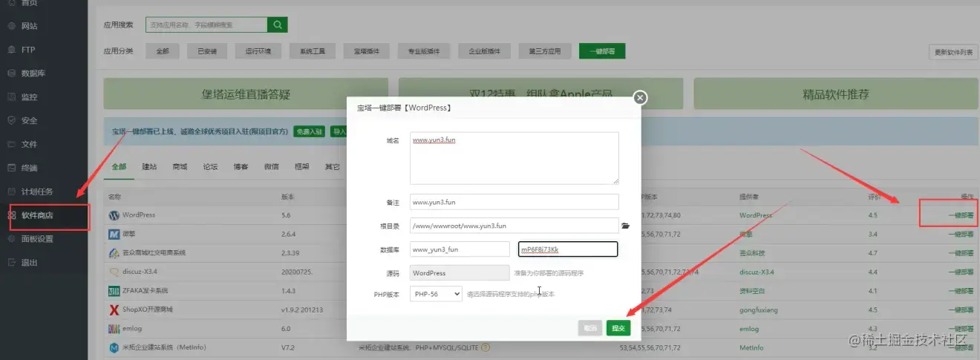Click 一键部署 link in WordPress row
980x360 pixels.
(x=961, y=215)
